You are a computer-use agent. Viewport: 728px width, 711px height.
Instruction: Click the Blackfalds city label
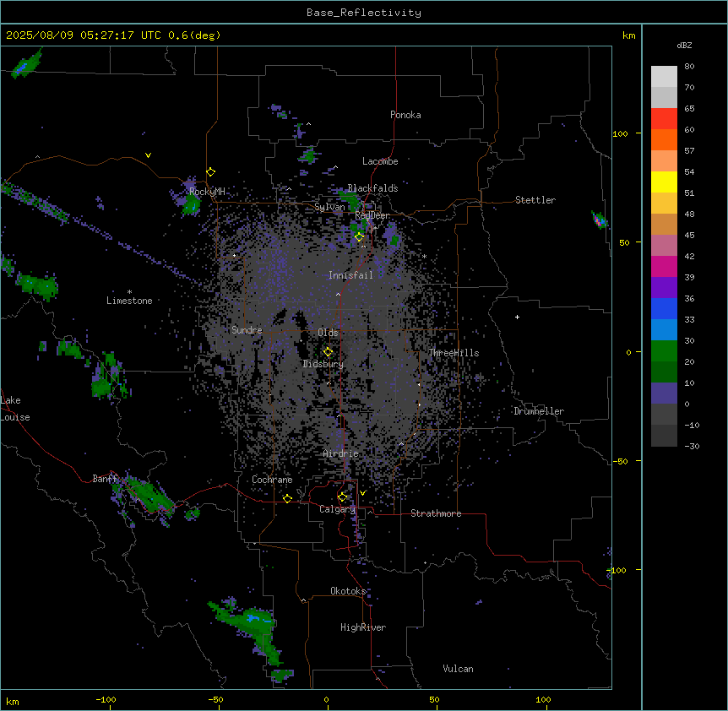coord(372,188)
